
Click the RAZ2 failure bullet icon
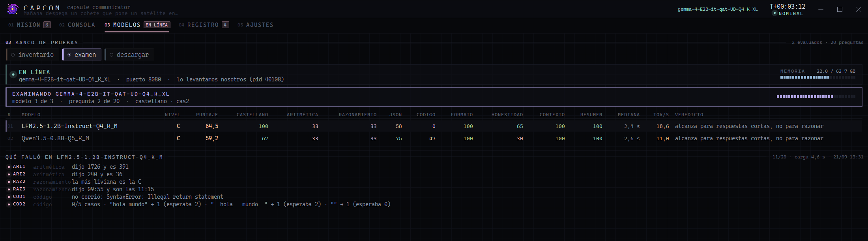[x=9, y=182]
